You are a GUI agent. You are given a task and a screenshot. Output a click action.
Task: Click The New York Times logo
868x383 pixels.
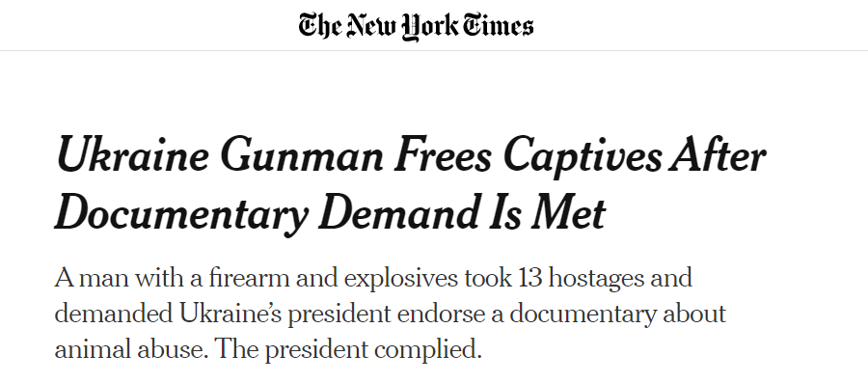pyautogui.click(x=416, y=26)
